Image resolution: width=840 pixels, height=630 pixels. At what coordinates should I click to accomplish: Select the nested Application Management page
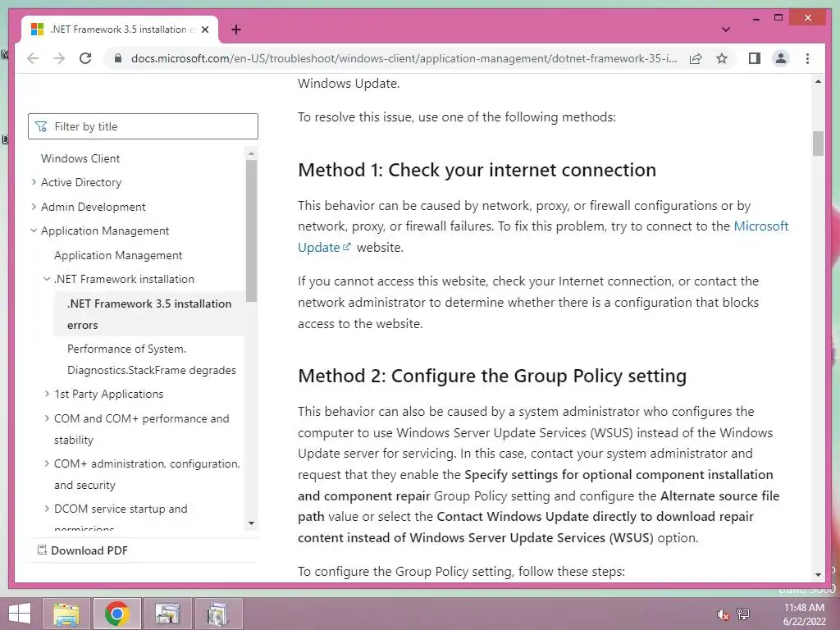point(118,256)
